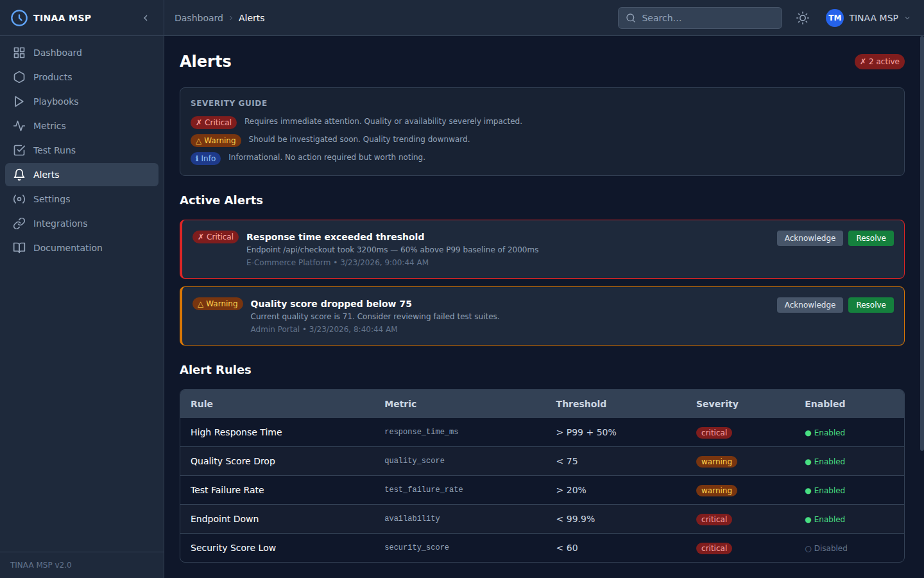Select the High Response Time rule name
The width and height of the screenshot is (924, 578).
click(236, 432)
